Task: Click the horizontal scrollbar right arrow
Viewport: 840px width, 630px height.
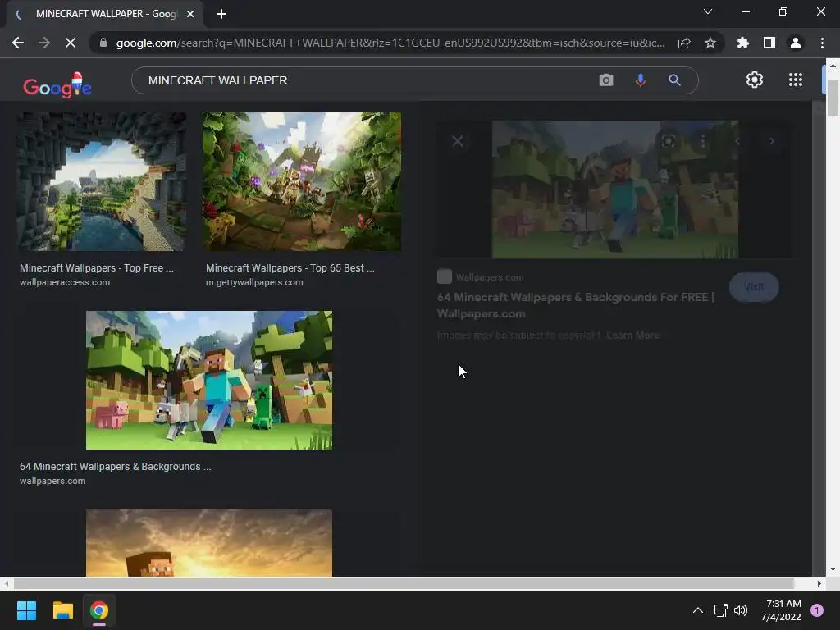Action: pos(819,583)
